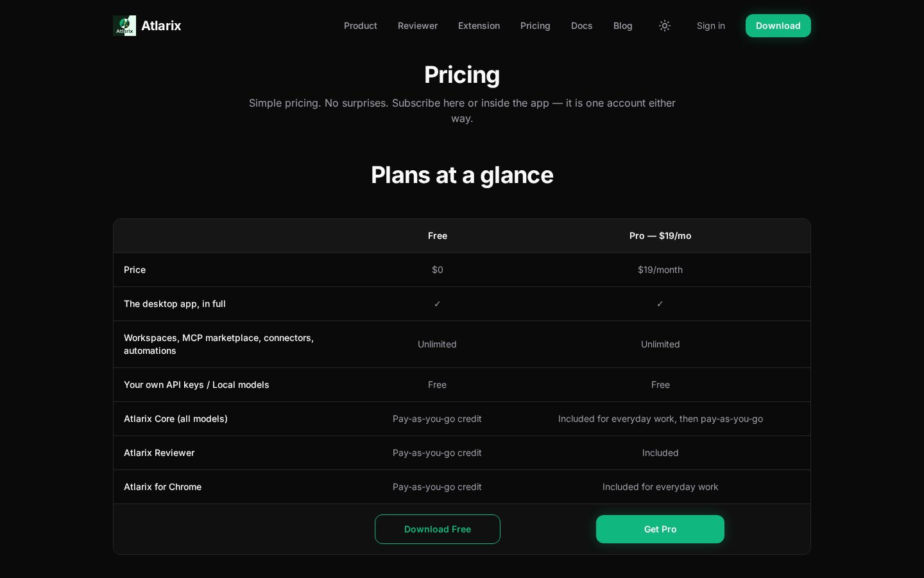Visit the Blog nav link
Screen dimensions: 924x578
point(623,26)
